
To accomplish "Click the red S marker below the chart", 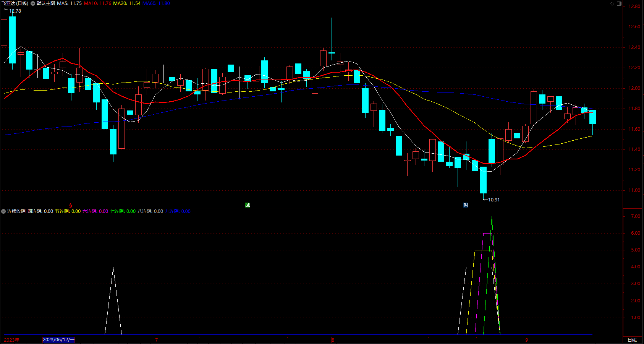I will (71, 206).
